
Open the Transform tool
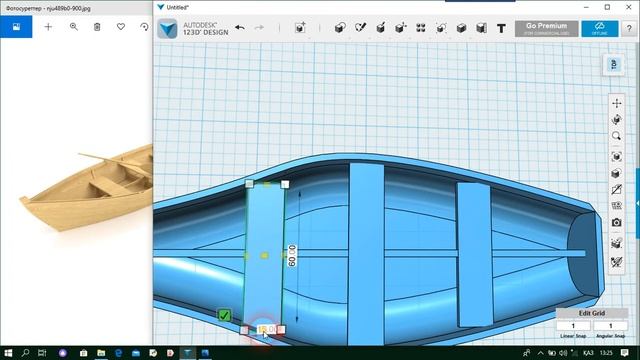(x=300, y=28)
